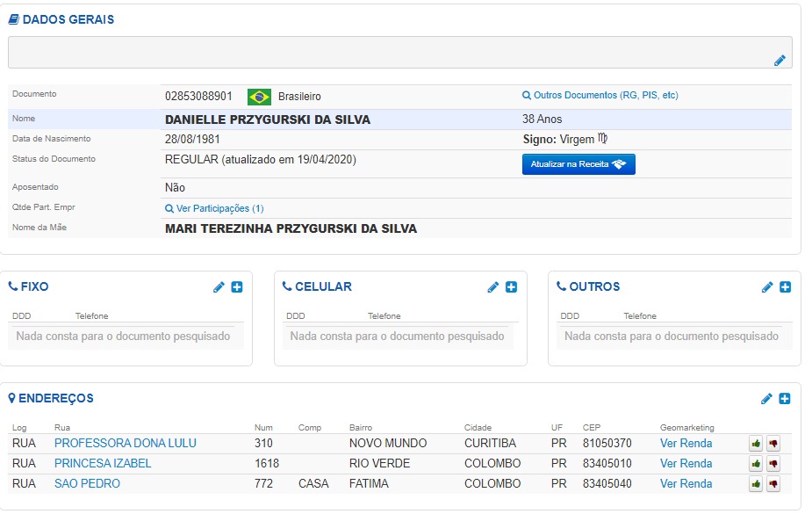Image resolution: width=812 pixels, height=514 pixels.
Task: Thumbs down the Sao Pedro address
Action: tap(773, 484)
